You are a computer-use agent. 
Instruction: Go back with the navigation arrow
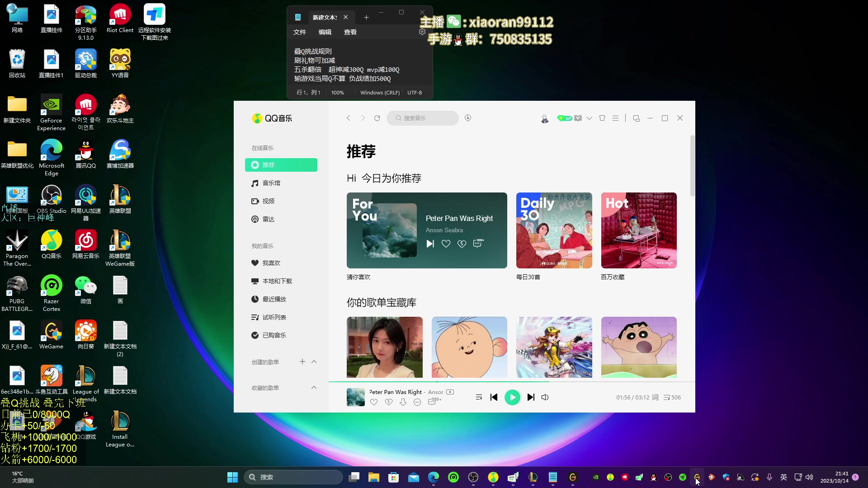(x=348, y=118)
